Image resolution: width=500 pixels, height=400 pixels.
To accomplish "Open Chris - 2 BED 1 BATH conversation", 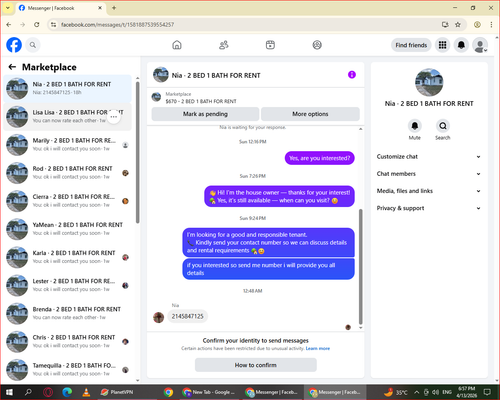I will click(x=68, y=341).
